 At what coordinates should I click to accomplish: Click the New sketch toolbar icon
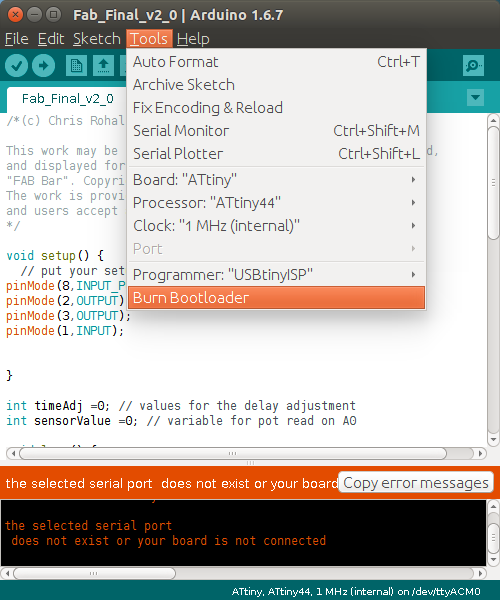[76, 65]
